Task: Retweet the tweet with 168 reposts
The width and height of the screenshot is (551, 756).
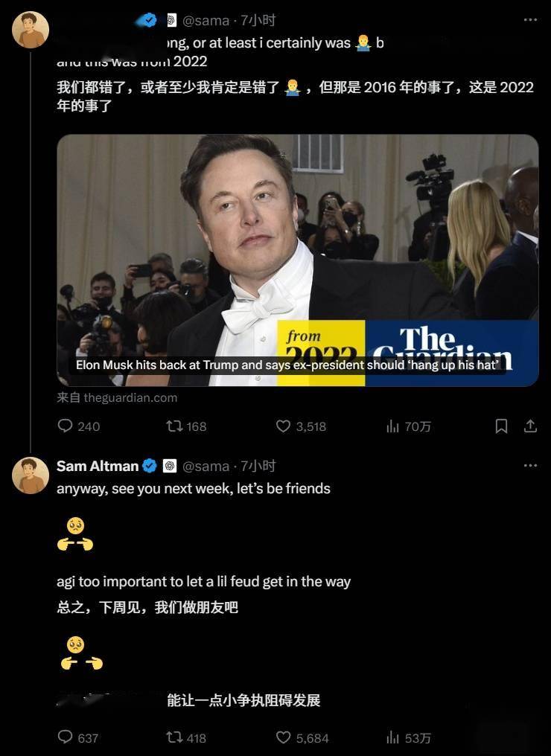Action: [186, 426]
